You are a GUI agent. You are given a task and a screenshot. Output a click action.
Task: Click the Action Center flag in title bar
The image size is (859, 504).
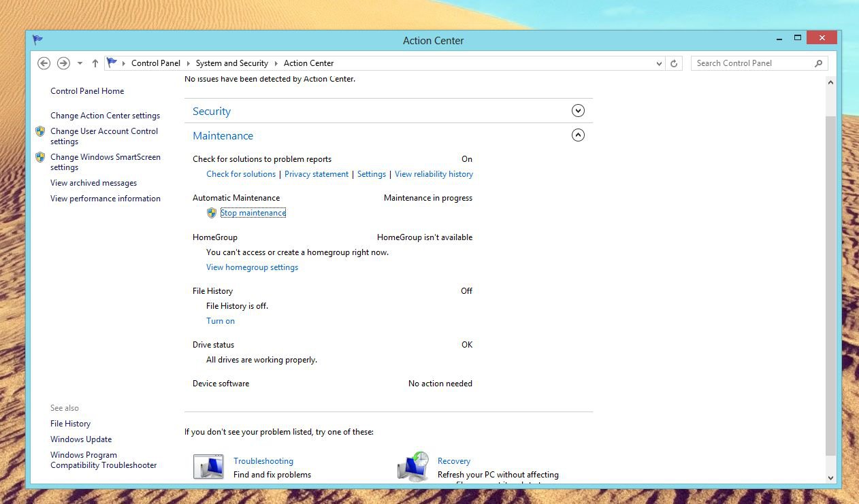click(x=37, y=40)
